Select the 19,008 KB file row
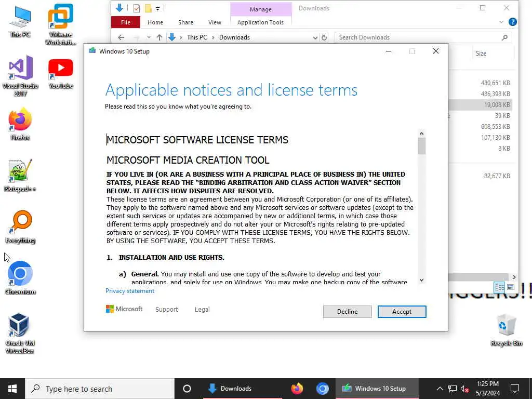This screenshot has width=532, height=399. [480, 105]
